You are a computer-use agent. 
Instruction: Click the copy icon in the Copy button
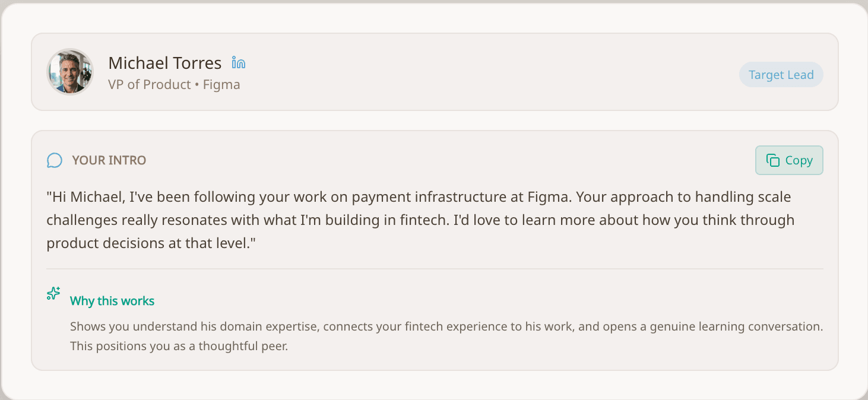(772, 160)
